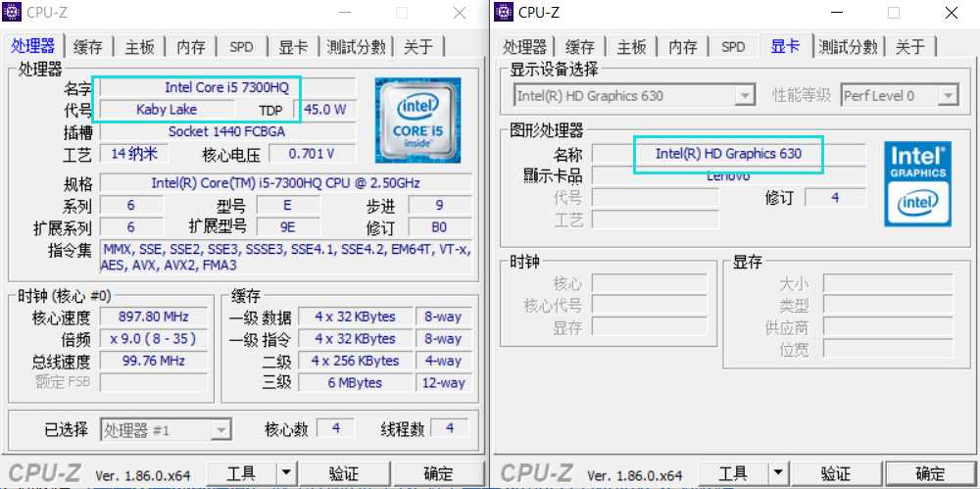Click the 6 MBytes level 3 cache value
Viewport: 980px width, 489px height.
tap(355, 383)
